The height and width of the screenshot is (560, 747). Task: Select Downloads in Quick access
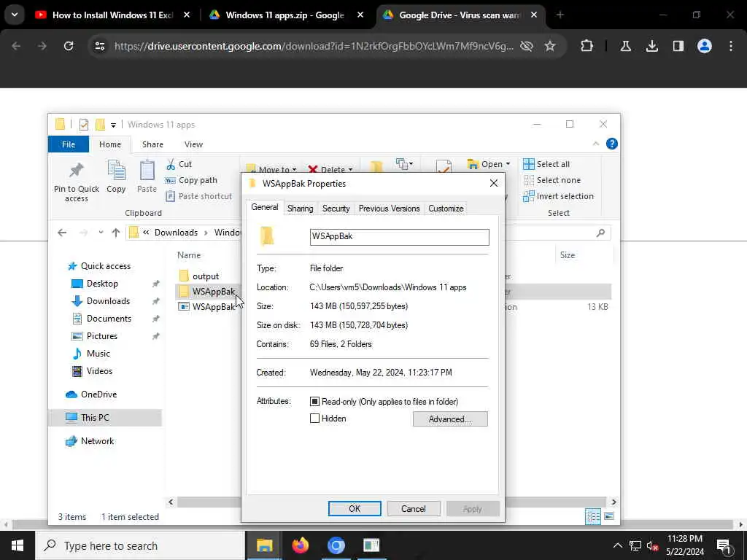pyautogui.click(x=108, y=301)
